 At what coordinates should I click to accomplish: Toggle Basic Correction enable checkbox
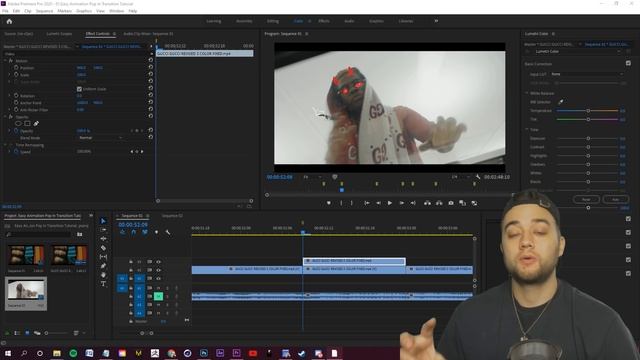coord(628,63)
